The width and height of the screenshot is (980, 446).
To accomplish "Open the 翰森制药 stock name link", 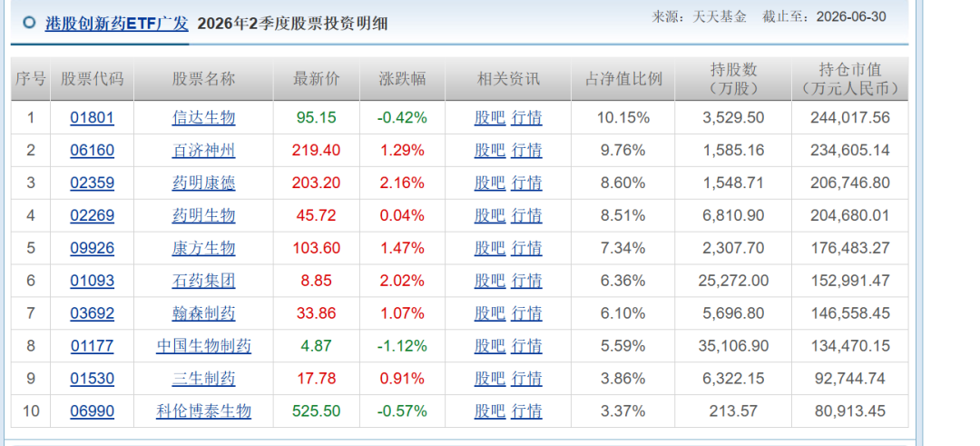I will pos(204,313).
